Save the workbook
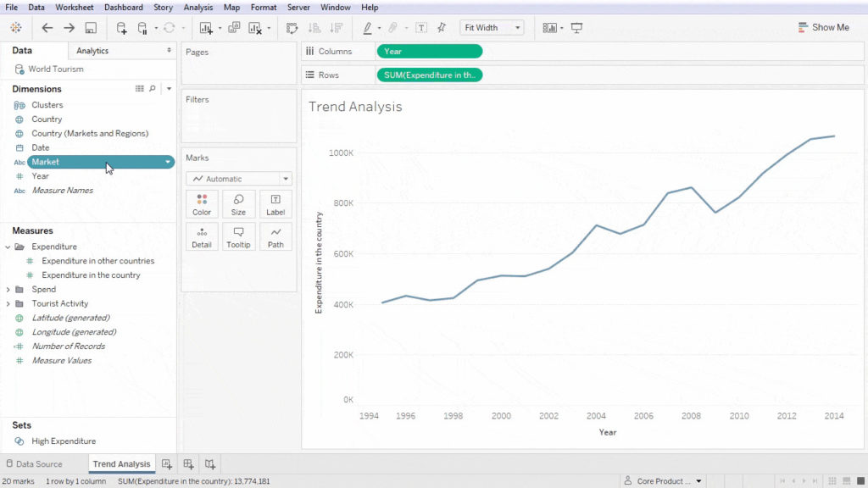Screen dimensions: 868x488 point(91,26)
